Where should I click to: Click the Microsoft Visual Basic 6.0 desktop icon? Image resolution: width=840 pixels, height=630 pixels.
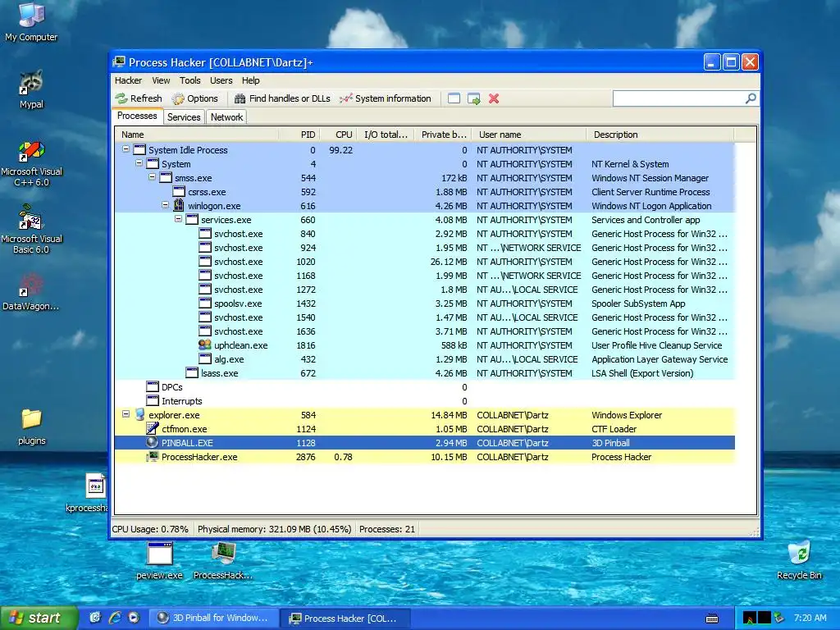(x=31, y=230)
